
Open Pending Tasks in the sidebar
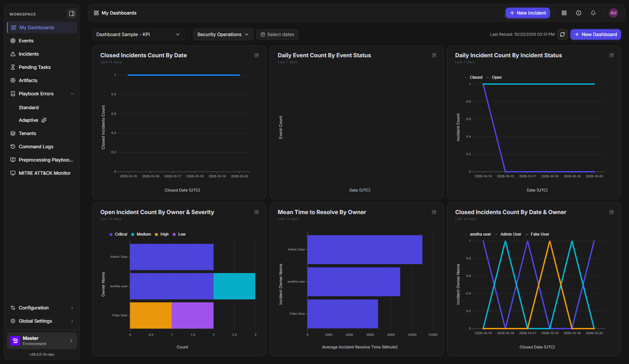(x=42, y=67)
